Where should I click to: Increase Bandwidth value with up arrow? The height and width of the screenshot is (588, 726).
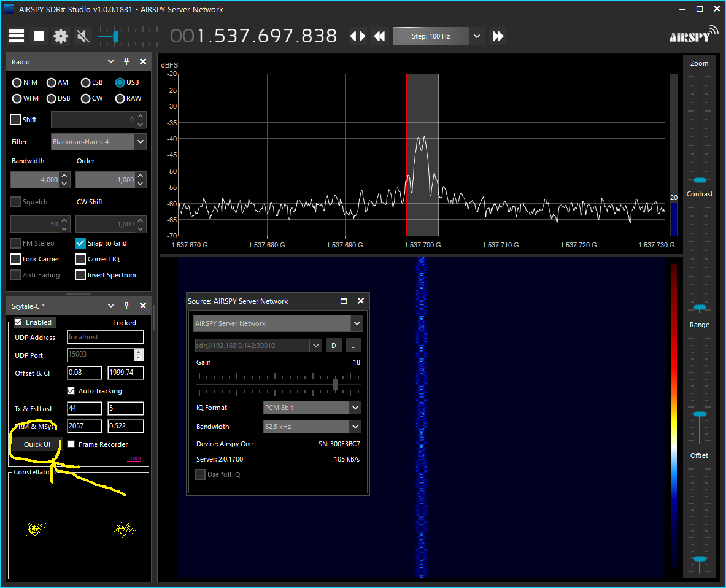coord(65,176)
